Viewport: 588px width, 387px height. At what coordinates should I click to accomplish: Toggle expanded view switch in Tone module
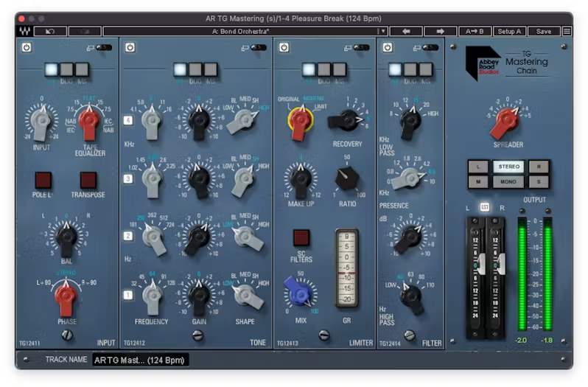coord(259,48)
